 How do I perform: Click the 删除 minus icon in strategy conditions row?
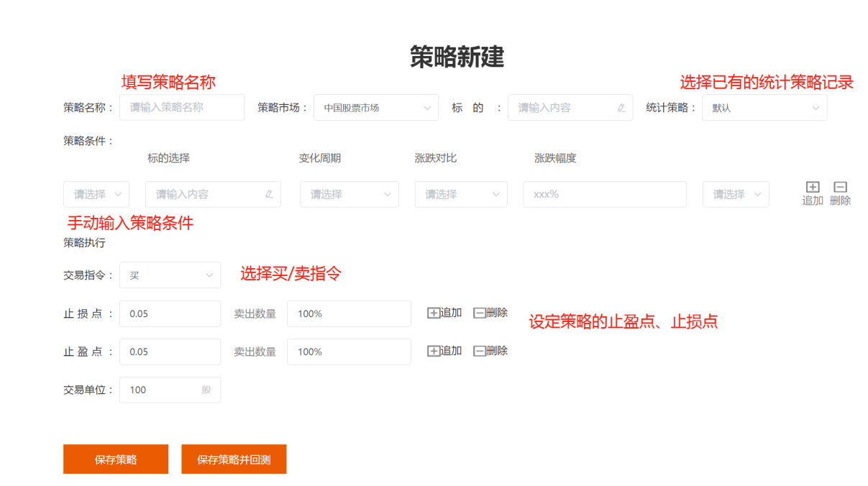coord(840,188)
